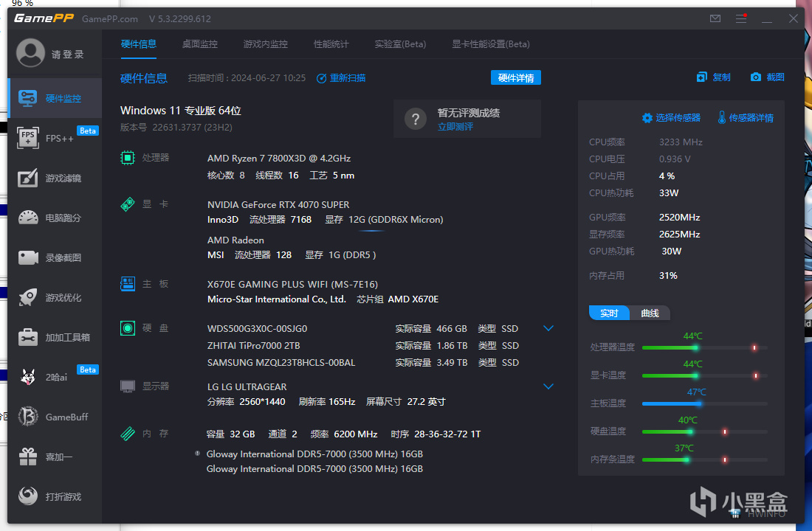Click the 选择传感器 gear icon
This screenshot has height=531, width=812.
(647, 118)
